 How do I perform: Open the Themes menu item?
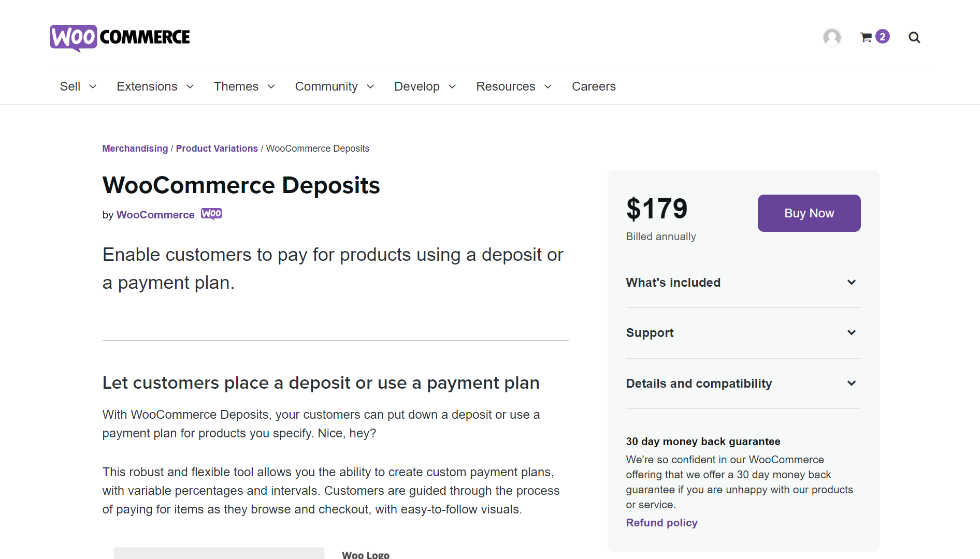click(x=236, y=86)
